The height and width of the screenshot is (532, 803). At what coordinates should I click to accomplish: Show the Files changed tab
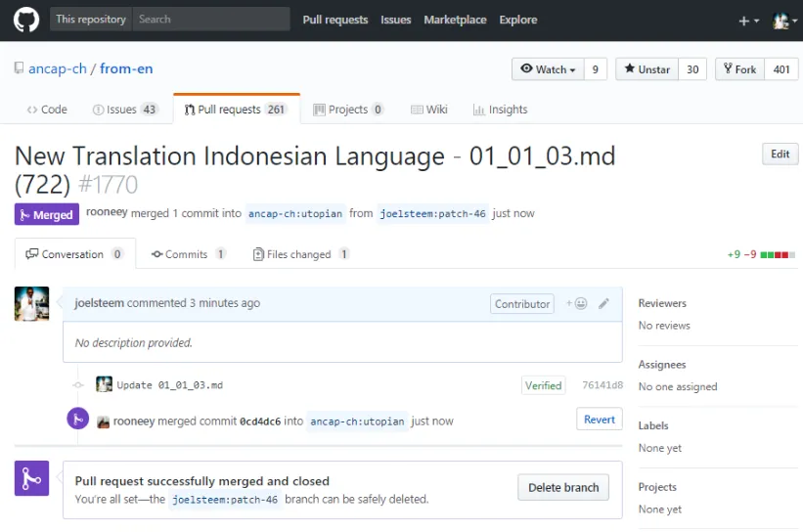pyautogui.click(x=301, y=254)
